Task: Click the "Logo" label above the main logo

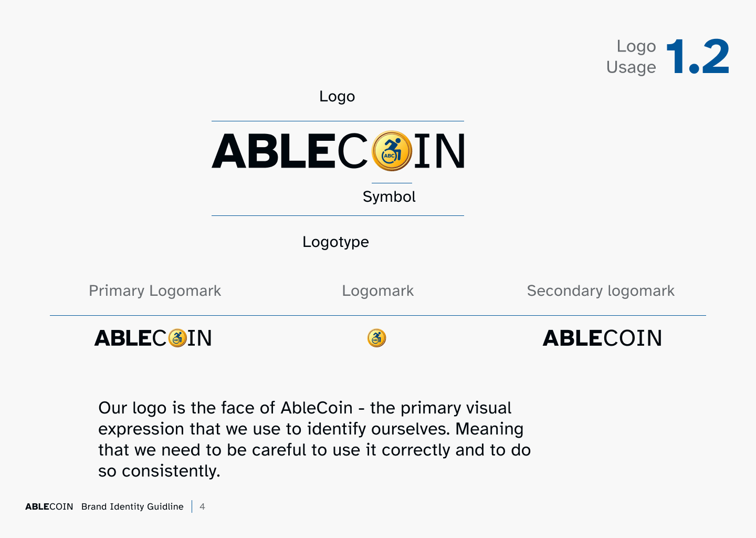Action: point(337,97)
